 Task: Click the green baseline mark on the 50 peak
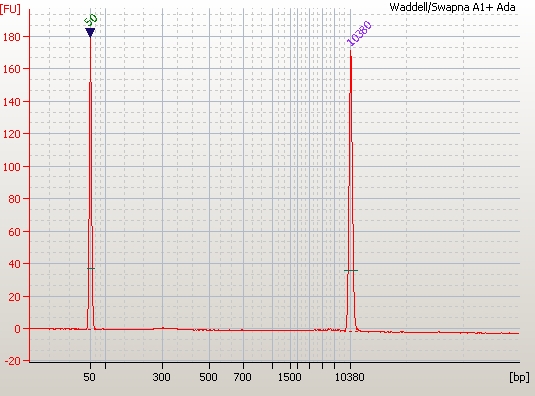coord(91,268)
